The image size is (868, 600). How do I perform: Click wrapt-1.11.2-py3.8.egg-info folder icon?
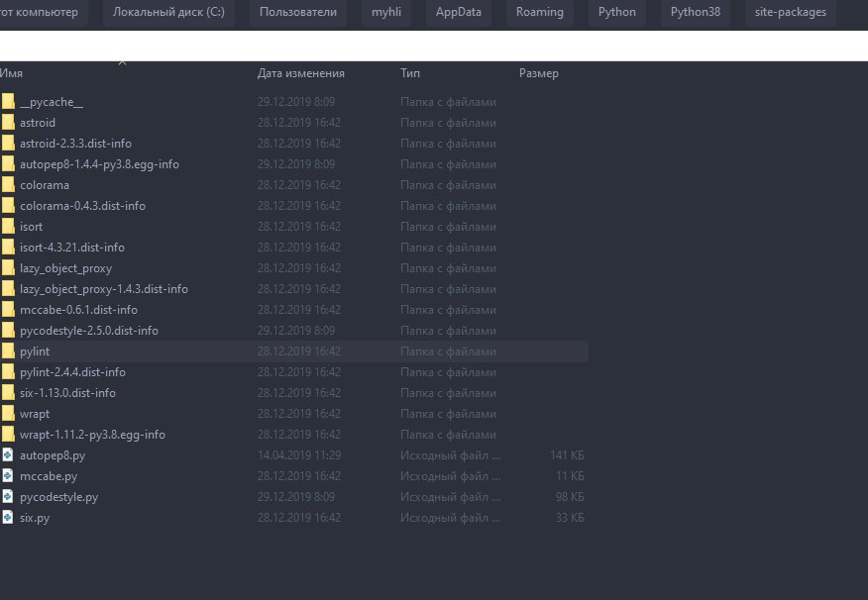click(8, 434)
